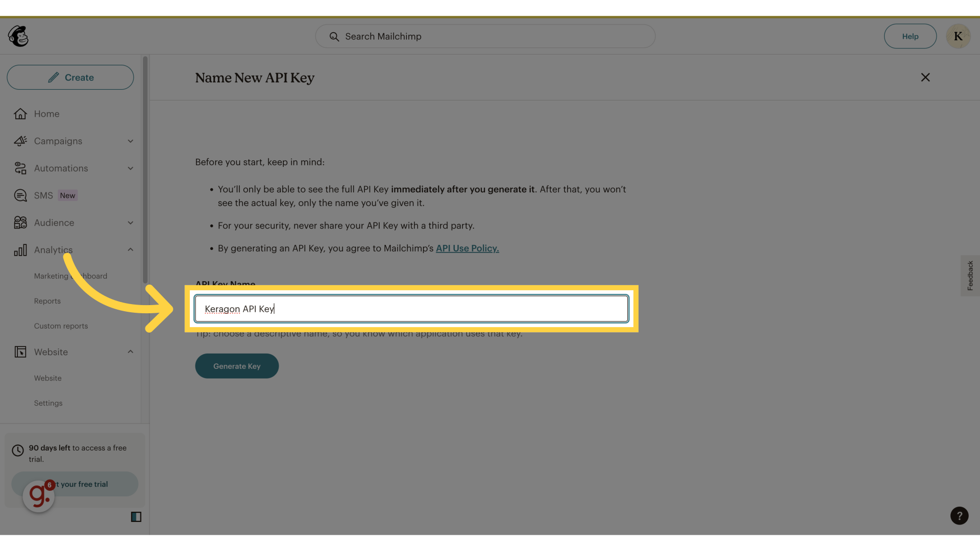980x551 pixels.
Task: Open Audience menu label
Action: (x=54, y=222)
